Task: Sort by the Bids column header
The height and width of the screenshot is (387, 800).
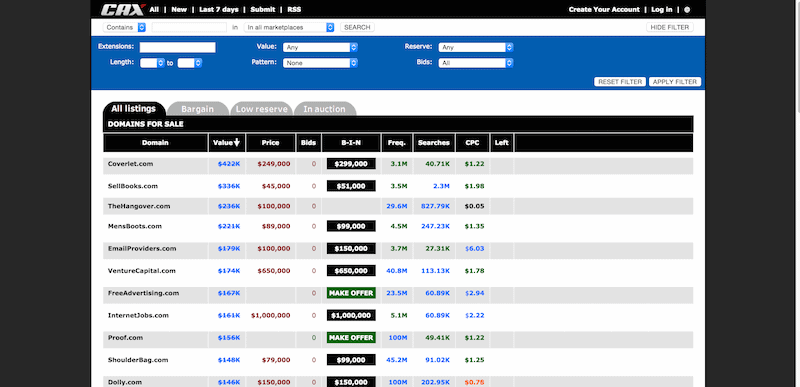Action: coord(309,143)
